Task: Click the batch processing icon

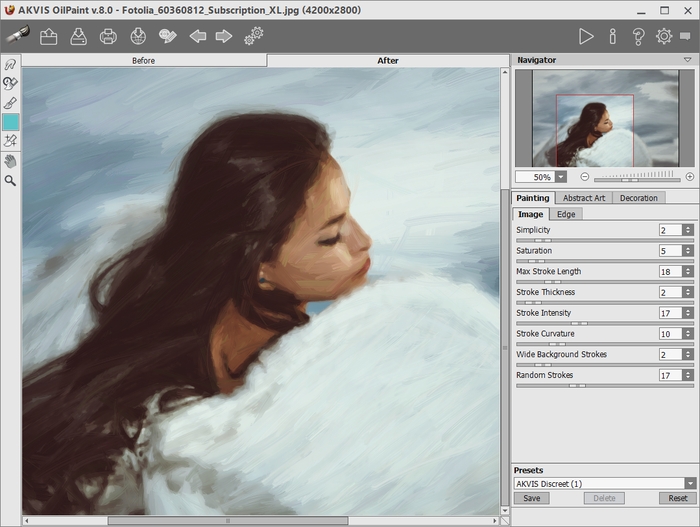Action: click(168, 36)
